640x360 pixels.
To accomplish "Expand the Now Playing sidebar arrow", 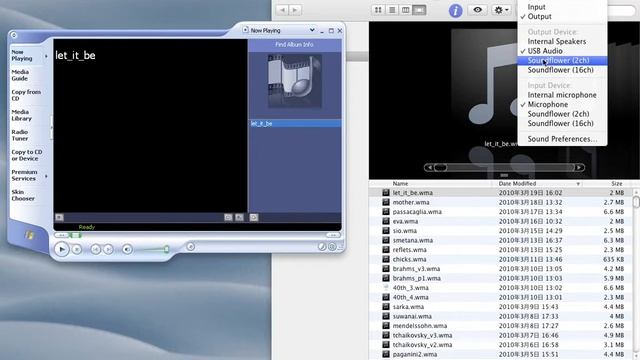I will pos(46,56).
